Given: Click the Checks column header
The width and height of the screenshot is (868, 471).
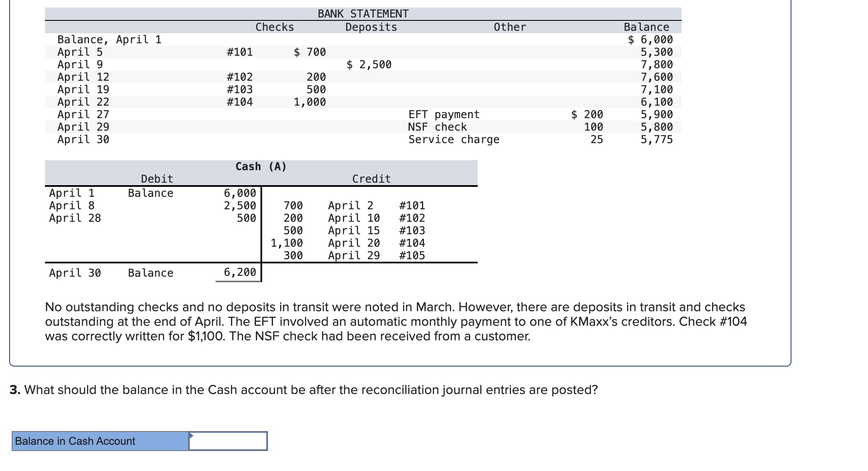Looking at the screenshot, I should (x=275, y=27).
